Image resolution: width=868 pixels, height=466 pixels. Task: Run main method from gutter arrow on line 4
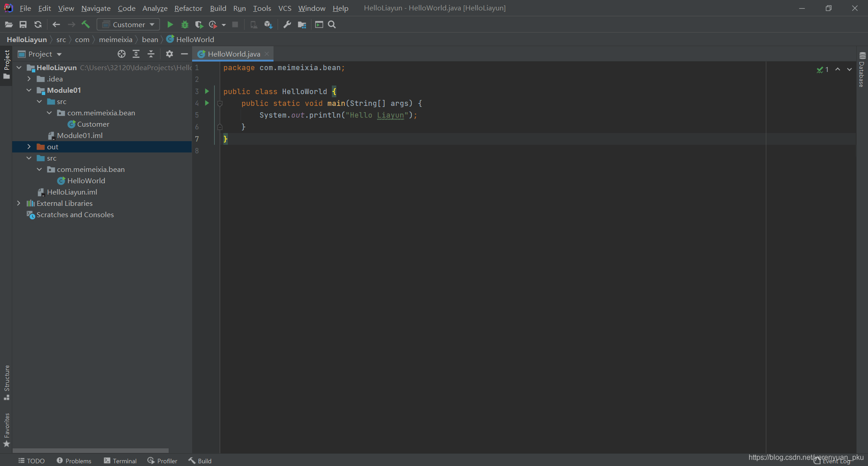pos(207,103)
